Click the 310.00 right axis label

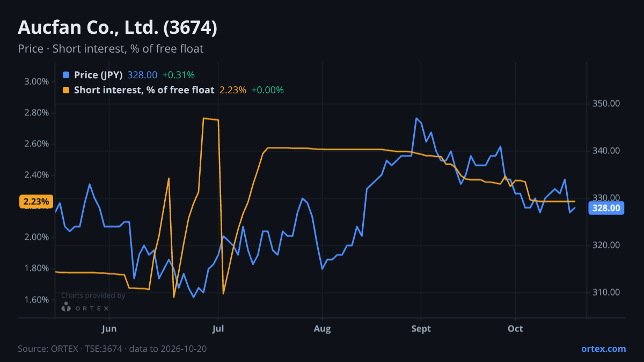(606, 292)
